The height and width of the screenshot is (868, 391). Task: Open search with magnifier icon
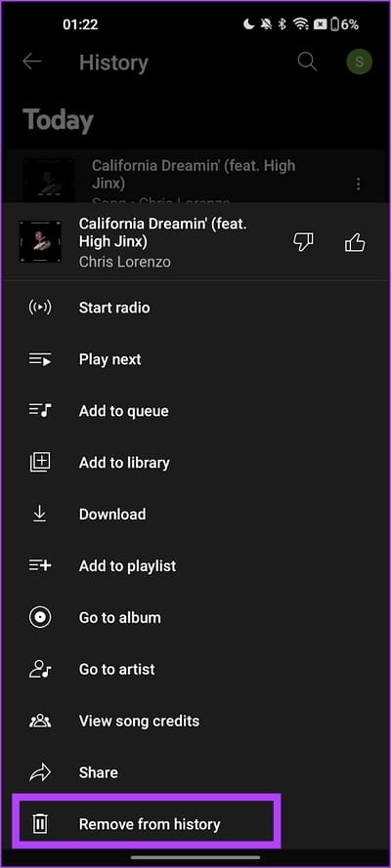(307, 62)
